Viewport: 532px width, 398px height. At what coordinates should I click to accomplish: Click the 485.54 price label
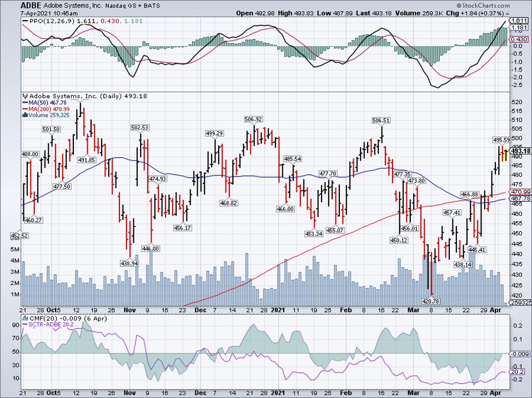tap(293, 159)
